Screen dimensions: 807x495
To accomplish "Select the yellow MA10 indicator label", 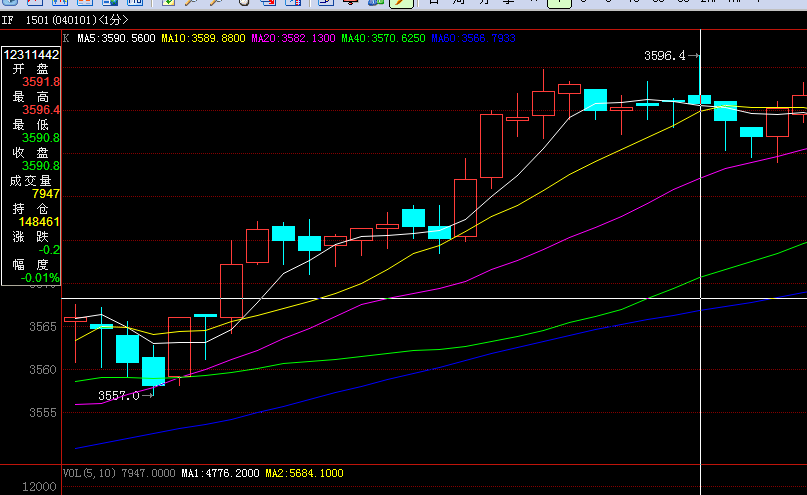I will click(203, 38).
